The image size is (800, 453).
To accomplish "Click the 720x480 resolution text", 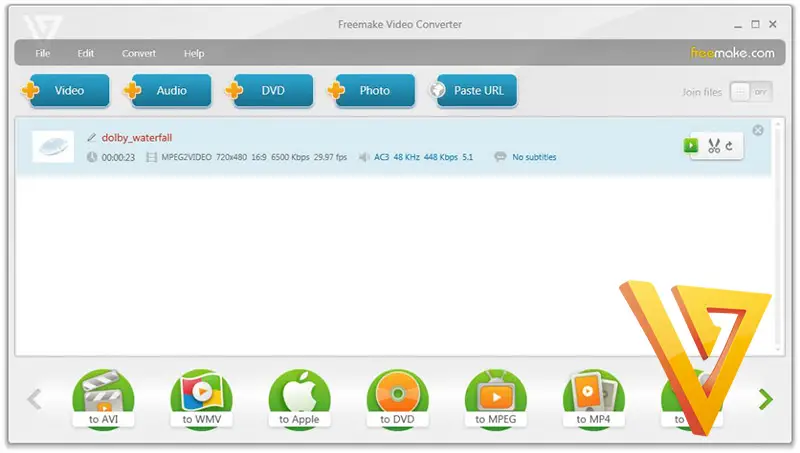I will tap(231, 157).
